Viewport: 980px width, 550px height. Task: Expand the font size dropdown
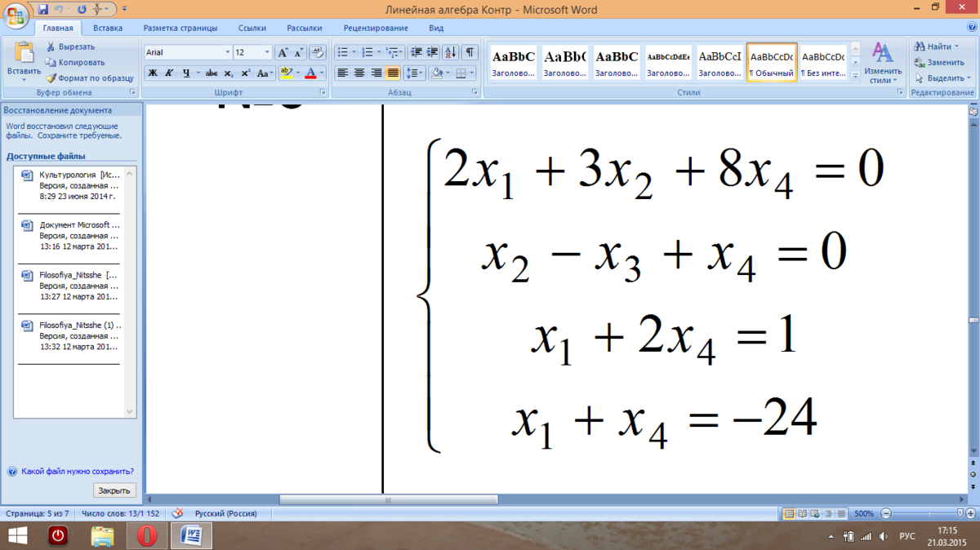(x=267, y=52)
